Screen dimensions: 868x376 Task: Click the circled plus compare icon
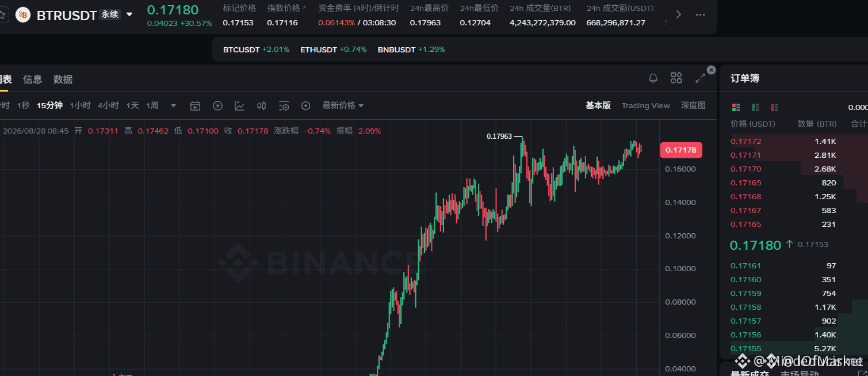(x=217, y=106)
